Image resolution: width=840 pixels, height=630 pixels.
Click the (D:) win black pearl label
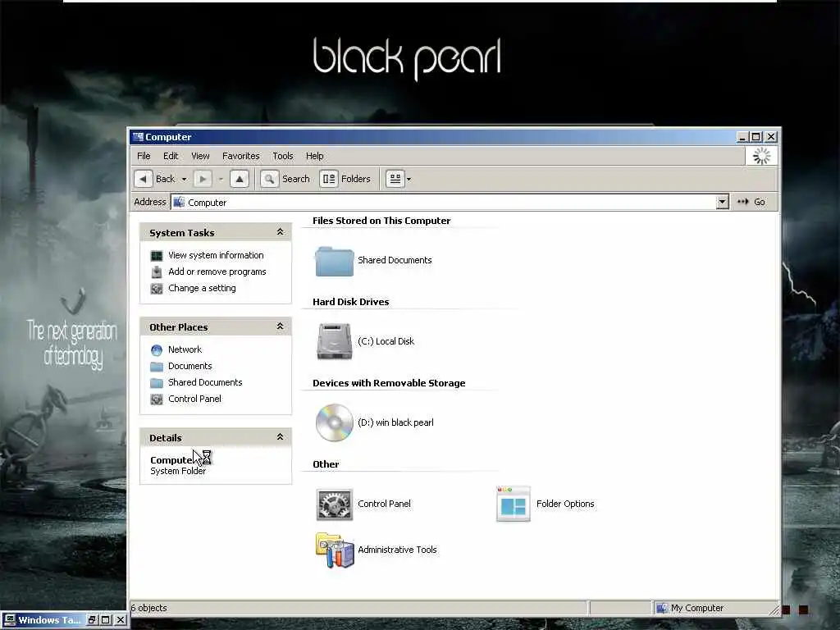click(x=395, y=422)
